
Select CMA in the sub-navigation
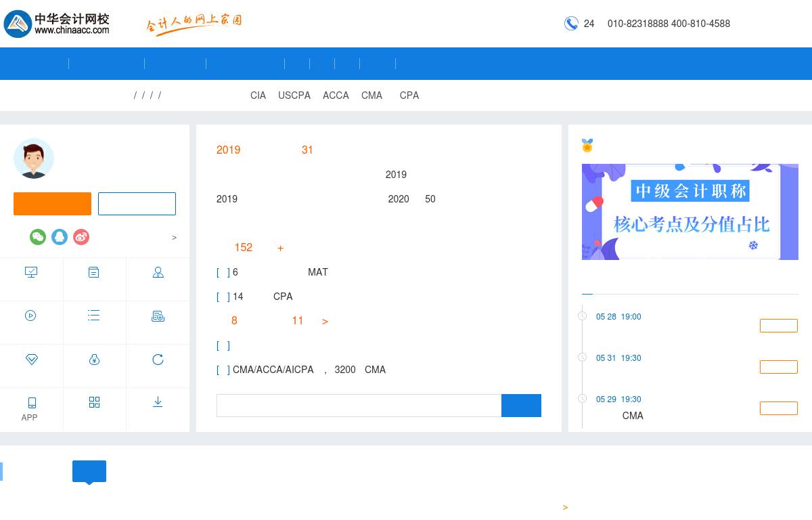point(372,95)
